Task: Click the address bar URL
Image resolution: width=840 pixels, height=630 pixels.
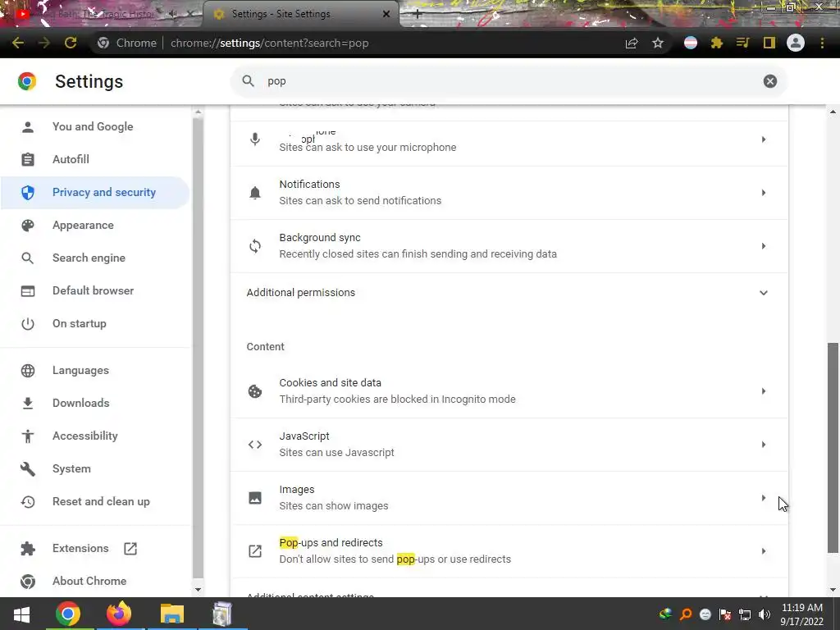Action: click(x=269, y=43)
